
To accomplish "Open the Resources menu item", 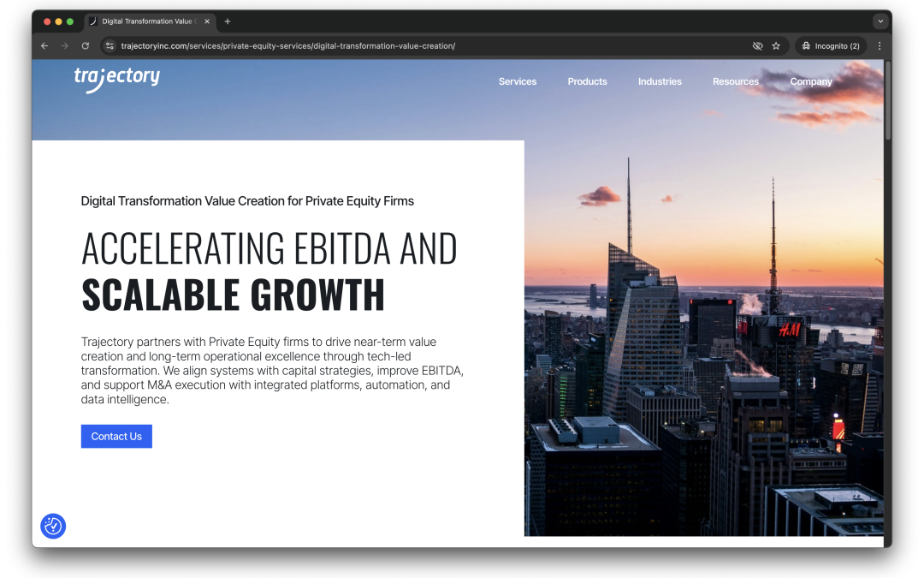I will pos(735,82).
